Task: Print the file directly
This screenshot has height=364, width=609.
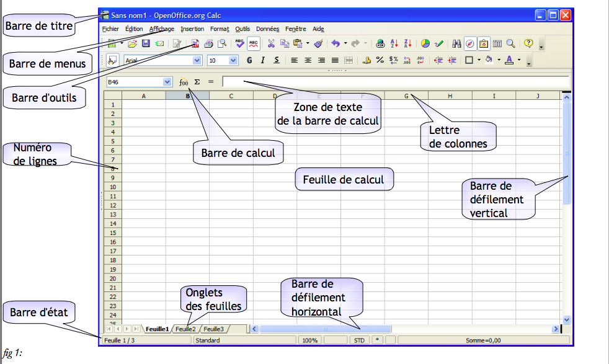Action: [208, 43]
